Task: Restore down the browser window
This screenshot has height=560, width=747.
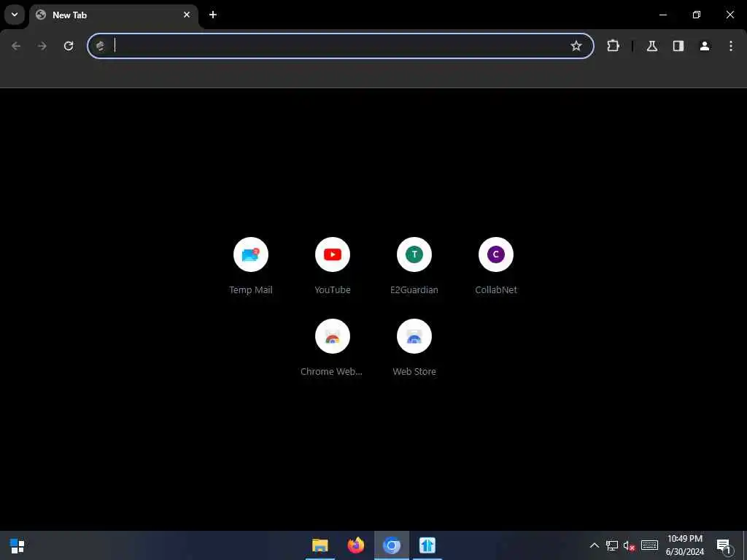Action: pos(697,15)
